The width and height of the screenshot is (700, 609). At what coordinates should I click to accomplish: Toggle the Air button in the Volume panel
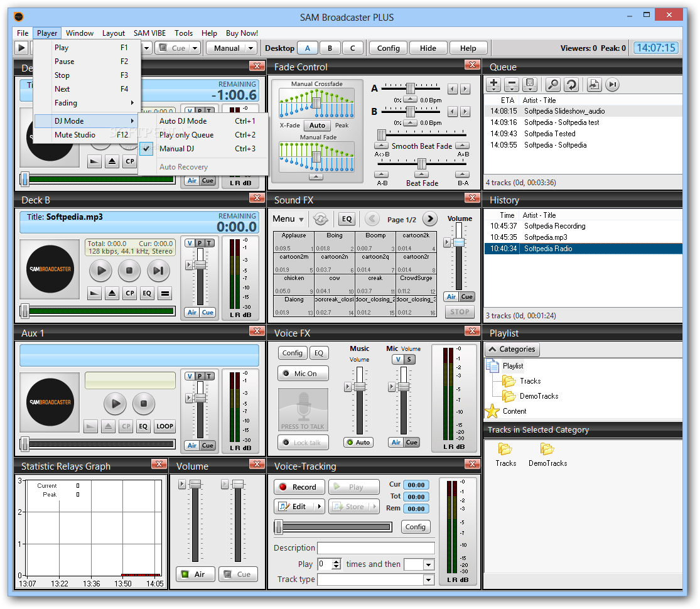(195, 574)
